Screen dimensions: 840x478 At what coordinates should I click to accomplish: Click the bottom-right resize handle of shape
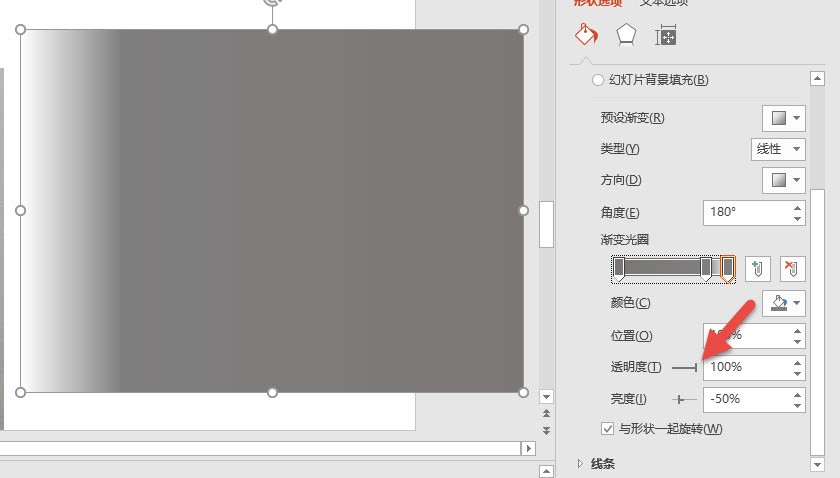coord(523,392)
